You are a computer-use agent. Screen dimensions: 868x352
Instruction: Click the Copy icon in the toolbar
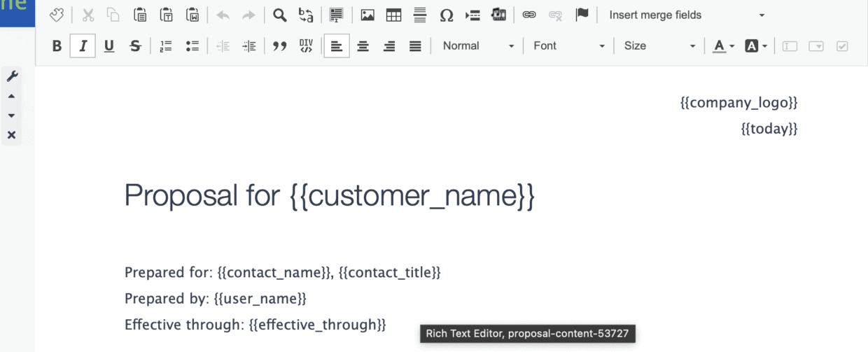[113, 15]
